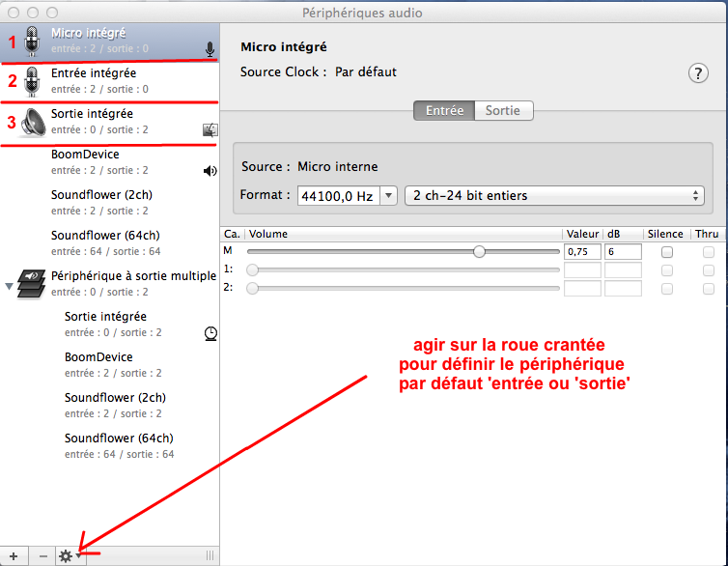728x566 pixels.
Task: Select the Entrée intégrée microphone icon
Action: (x=33, y=81)
